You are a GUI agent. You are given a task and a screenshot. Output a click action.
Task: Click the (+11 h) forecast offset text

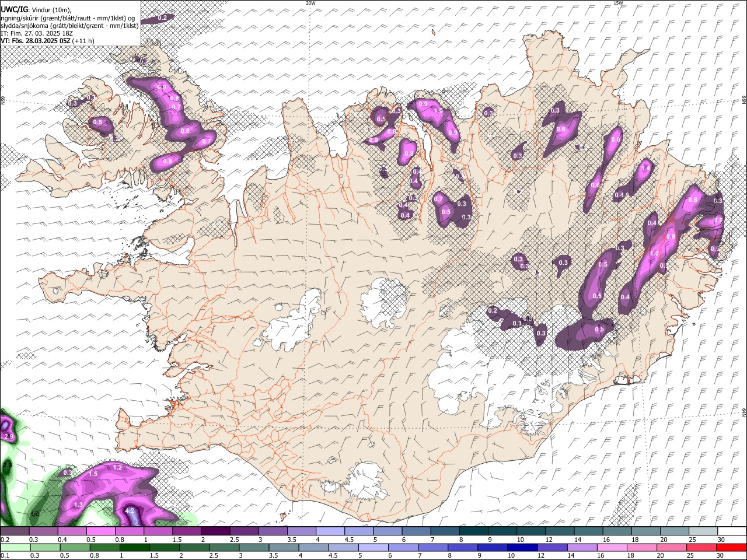click(x=84, y=41)
